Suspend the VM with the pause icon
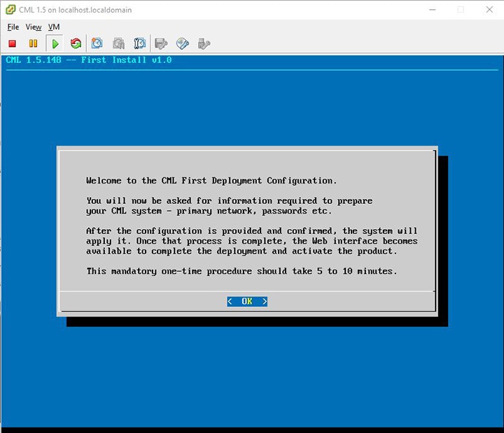The image size is (504, 433). [33, 43]
